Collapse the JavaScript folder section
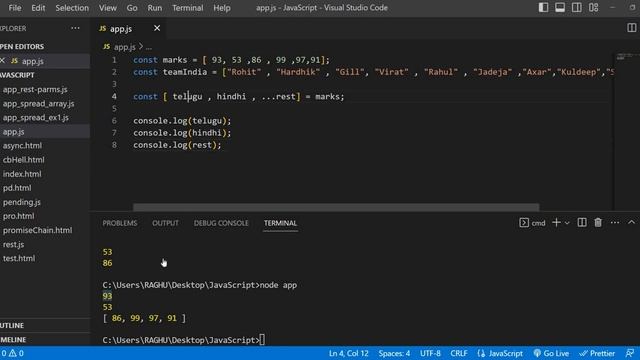 tap(17, 75)
